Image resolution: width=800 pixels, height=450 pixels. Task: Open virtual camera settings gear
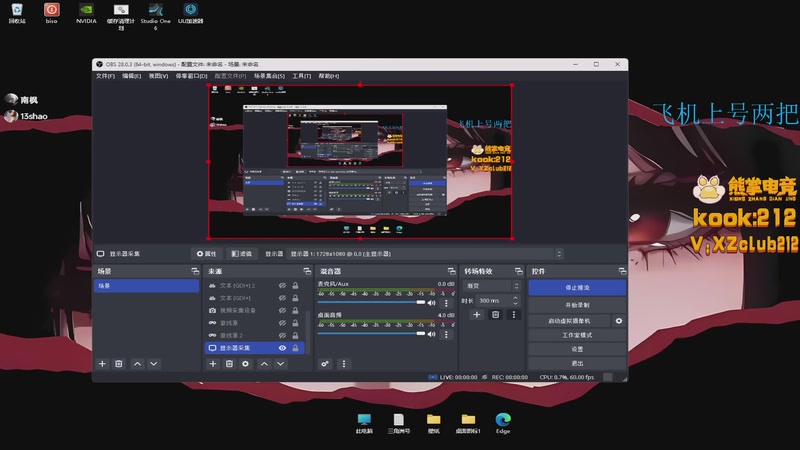point(619,321)
